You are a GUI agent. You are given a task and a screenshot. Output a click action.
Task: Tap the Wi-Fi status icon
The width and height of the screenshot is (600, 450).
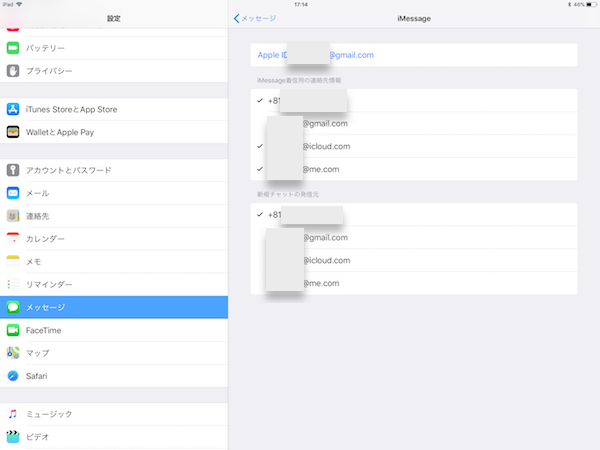[x=19, y=5]
